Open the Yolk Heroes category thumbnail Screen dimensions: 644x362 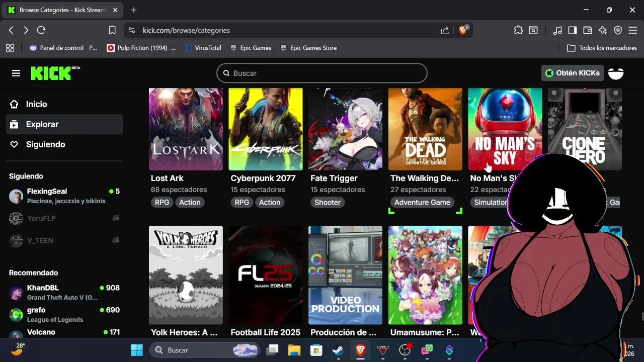[x=186, y=275]
